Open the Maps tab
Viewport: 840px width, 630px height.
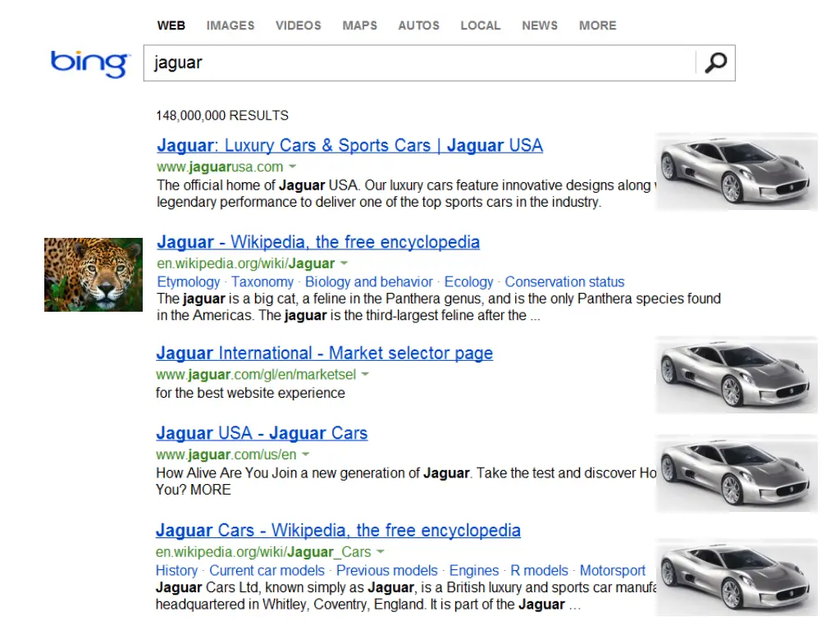pos(360,25)
